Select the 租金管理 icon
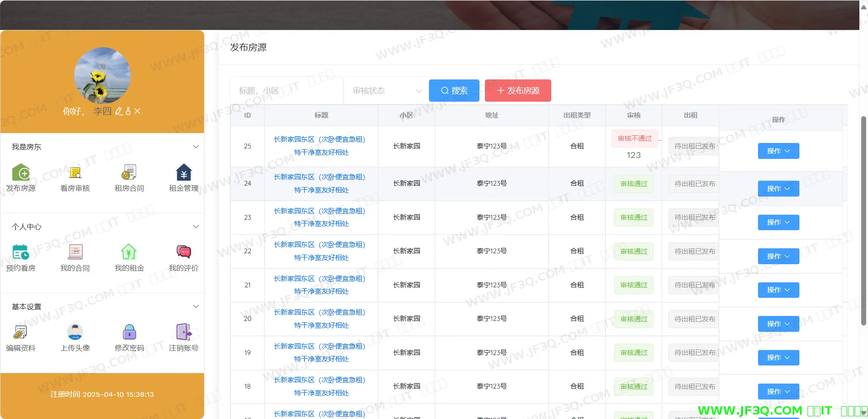 pyautogui.click(x=184, y=173)
